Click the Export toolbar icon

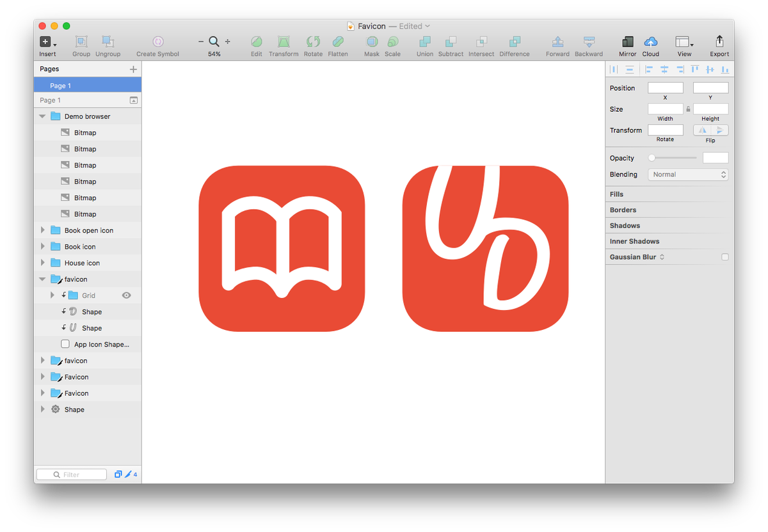pyautogui.click(x=719, y=41)
